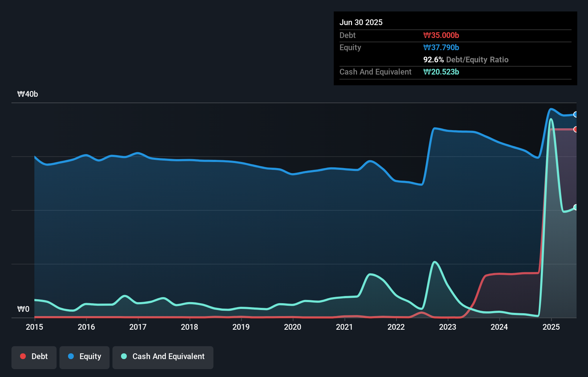
Task: Click the red Debt legend dot
Action: (23, 356)
